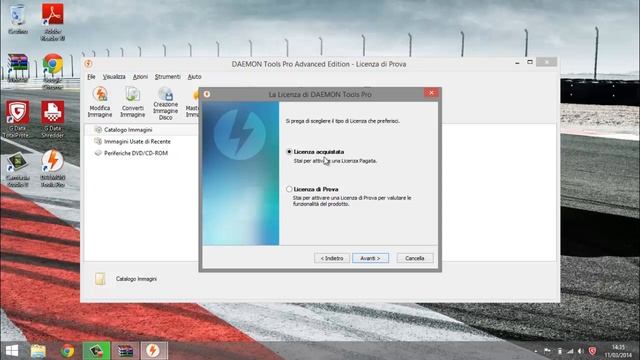
Task: Select the Licenza di Prova radio option
Action: (289, 189)
